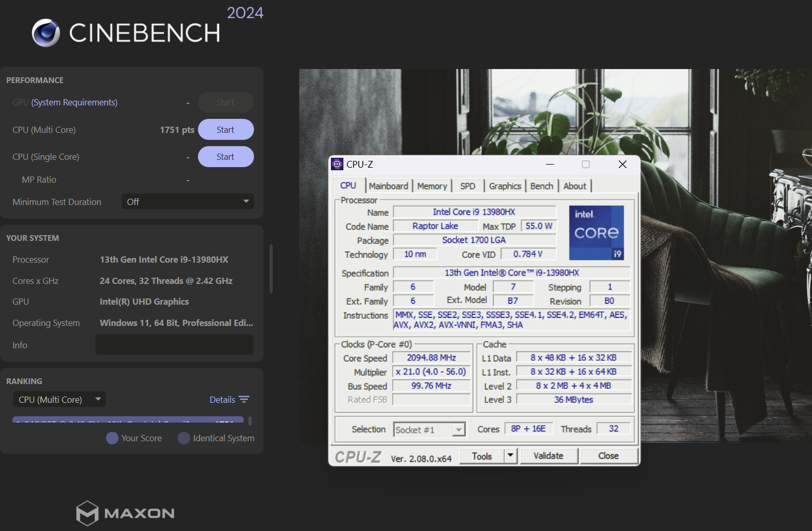
Task: Open the GPU System Requirements link
Action: (x=74, y=102)
